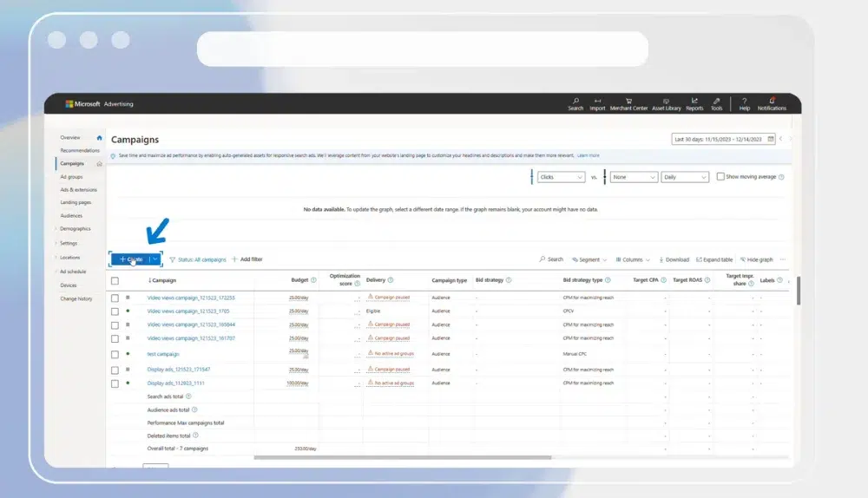Image resolution: width=868 pixels, height=498 pixels.
Task: Open the Last 30 days date range picker
Action: 723,140
